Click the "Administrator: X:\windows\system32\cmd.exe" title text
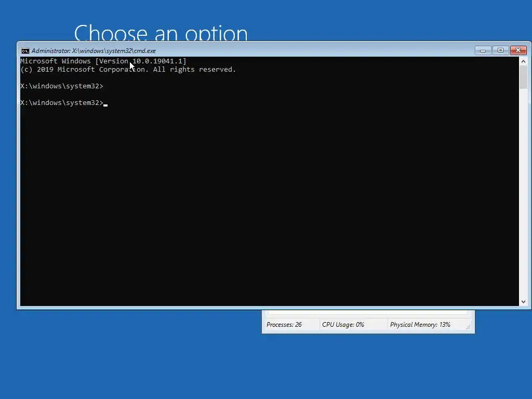This screenshot has height=399, width=532. pyautogui.click(x=94, y=51)
